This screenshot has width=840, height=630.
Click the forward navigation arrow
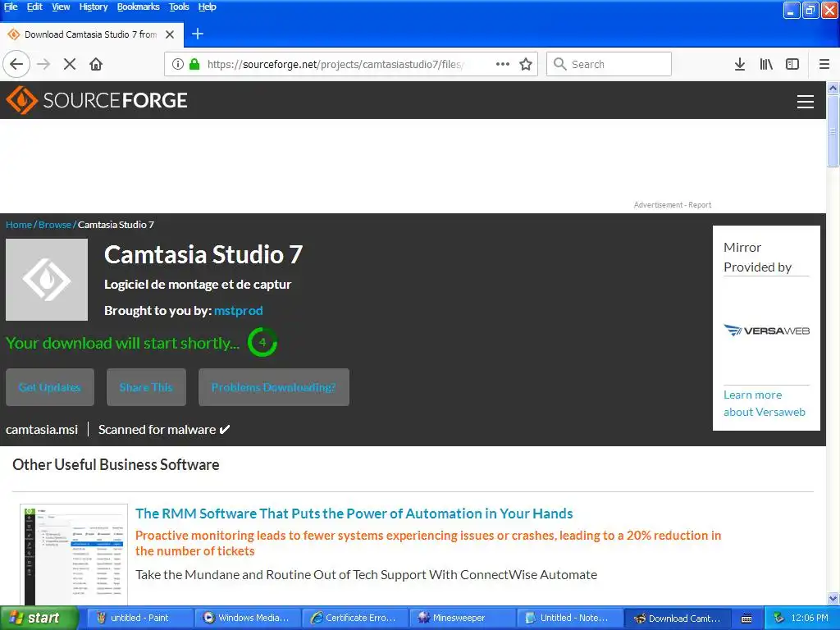[43, 64]
